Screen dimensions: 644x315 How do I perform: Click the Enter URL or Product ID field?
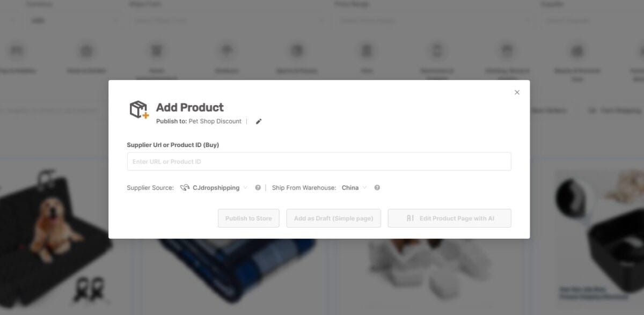pyautogui.click(x=319, y=161)
